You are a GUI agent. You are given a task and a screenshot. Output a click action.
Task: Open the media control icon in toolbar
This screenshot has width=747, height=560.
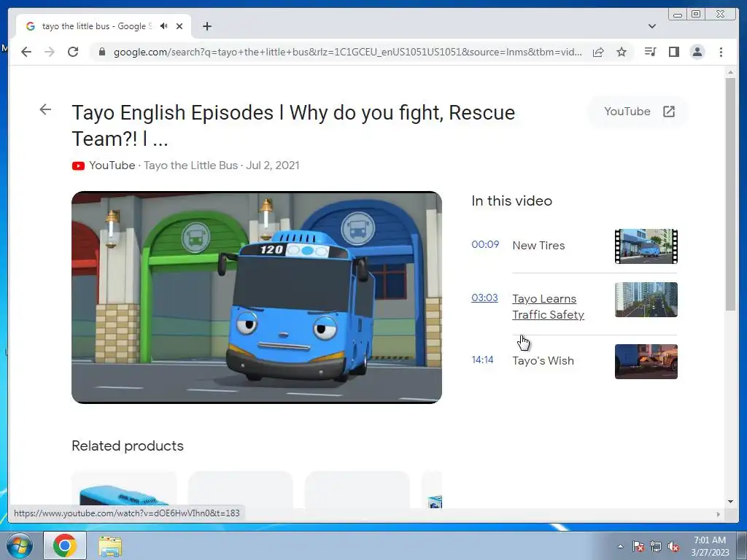coord(650,52)
